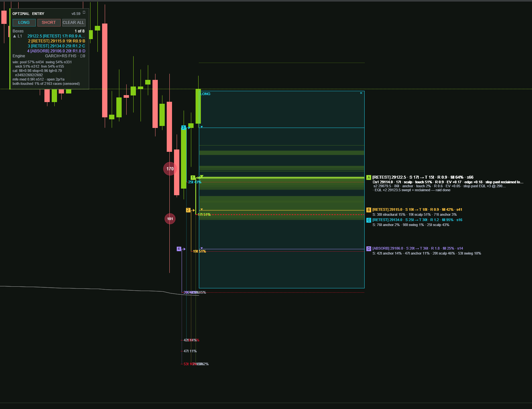This screenshot has width=532, height=409.
Task: Click the GARCH+RS FHS engine label
Action: pos(61,56)
